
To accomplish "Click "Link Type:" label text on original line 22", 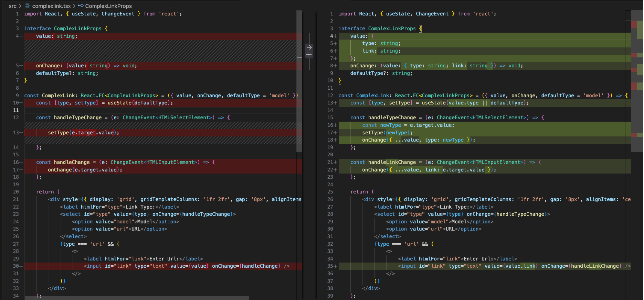I will pyautogui.click(x=140, y=207).
